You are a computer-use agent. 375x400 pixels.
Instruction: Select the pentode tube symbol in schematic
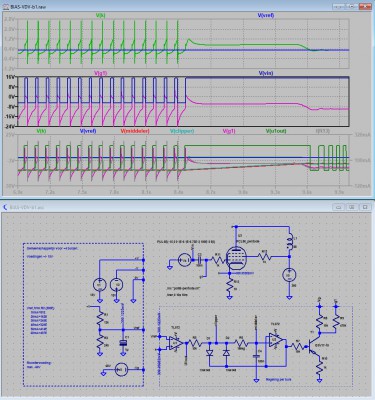click(x=236, y=256)
